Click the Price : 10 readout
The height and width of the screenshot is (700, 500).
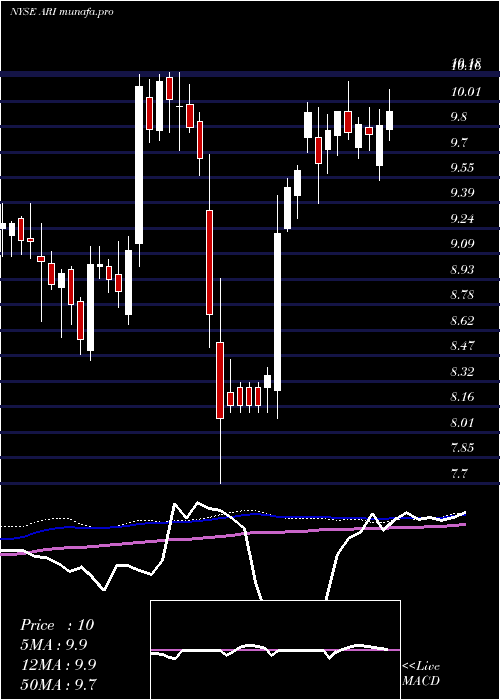57,625
